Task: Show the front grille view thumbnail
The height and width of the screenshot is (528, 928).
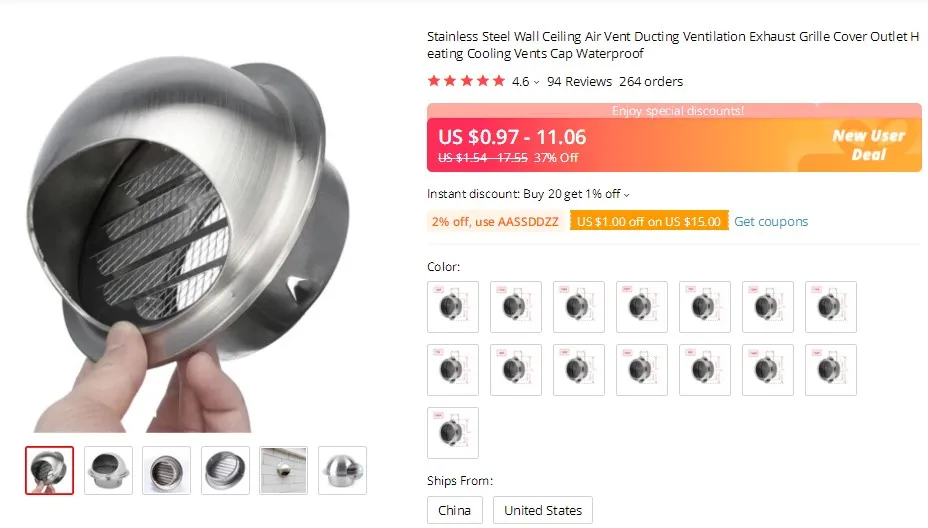Action: (x=166, y=471)
